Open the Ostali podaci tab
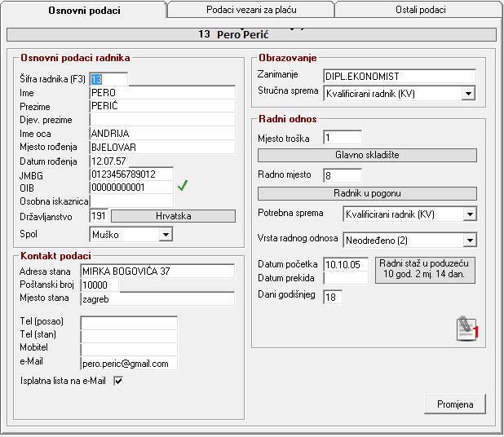The image size is (504, 437). [x=416, y=10]
